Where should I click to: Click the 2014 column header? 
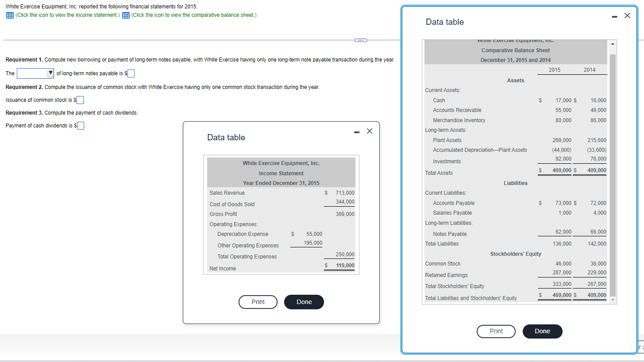590,70
